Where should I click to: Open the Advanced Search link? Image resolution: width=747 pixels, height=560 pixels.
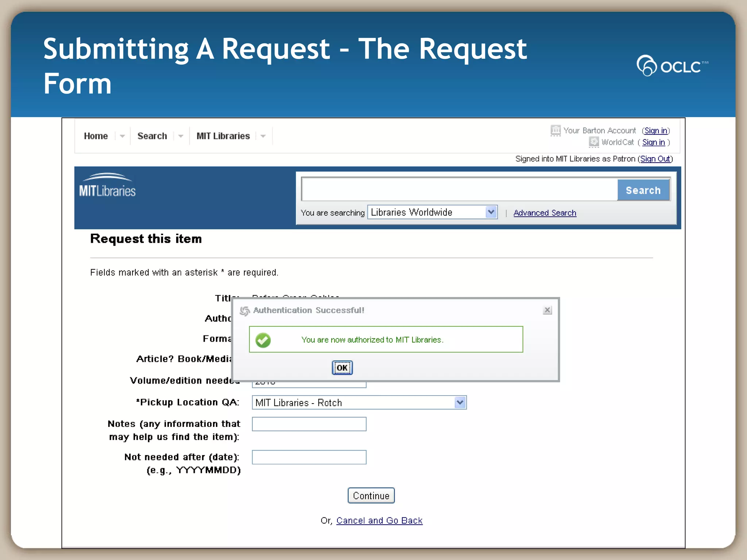545,213
